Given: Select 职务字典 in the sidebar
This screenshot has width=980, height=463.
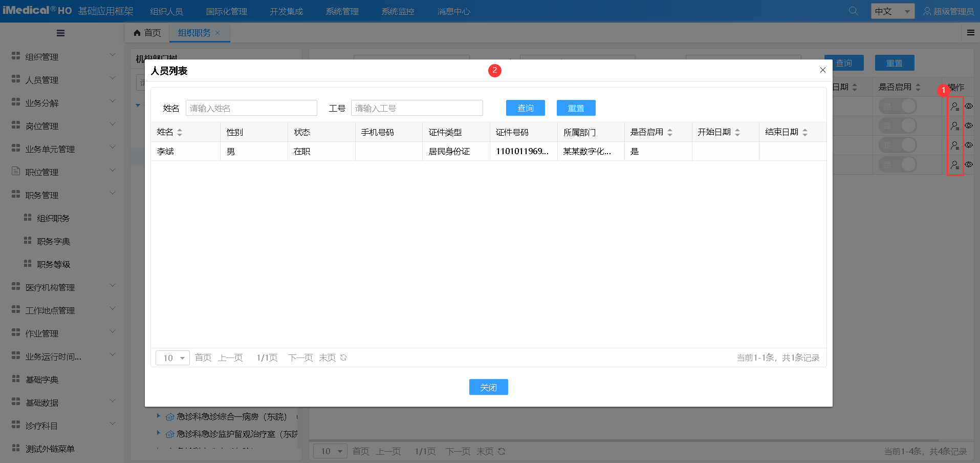Looking at the screenshot, I should point(53,241).
